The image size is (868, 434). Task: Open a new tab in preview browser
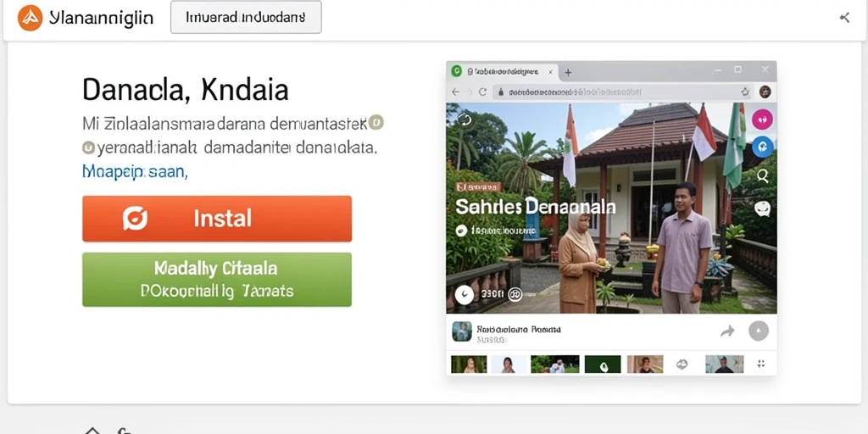click(x=568, y=72)
